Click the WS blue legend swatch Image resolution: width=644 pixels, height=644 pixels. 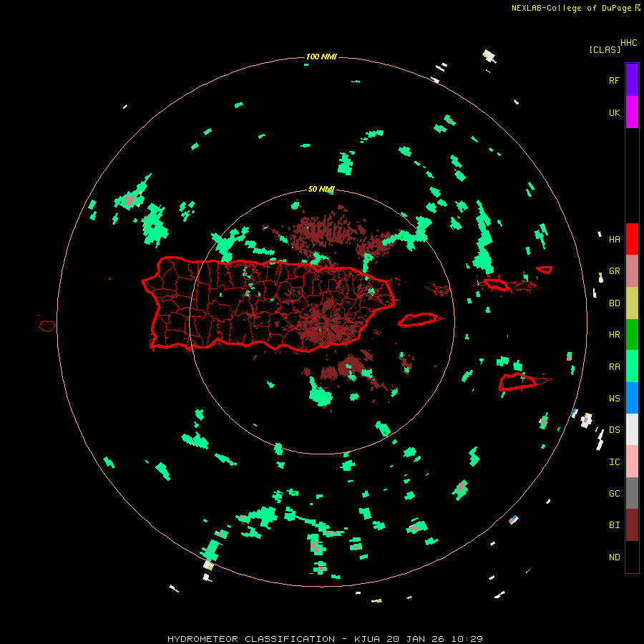[632, 398]
